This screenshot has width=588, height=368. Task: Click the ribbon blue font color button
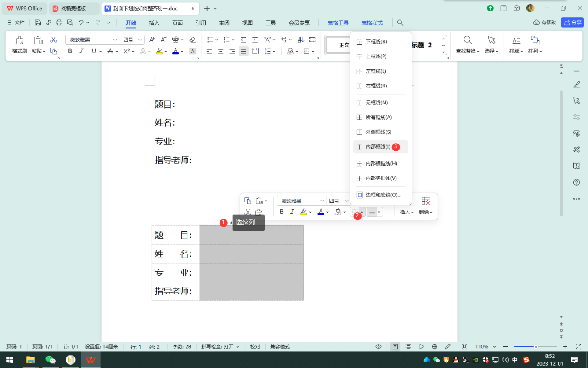[175, 51]
